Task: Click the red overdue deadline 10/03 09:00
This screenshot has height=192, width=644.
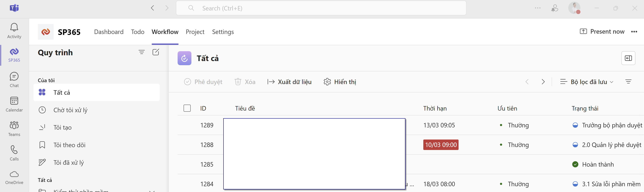Action: click(x=440, y=145)
